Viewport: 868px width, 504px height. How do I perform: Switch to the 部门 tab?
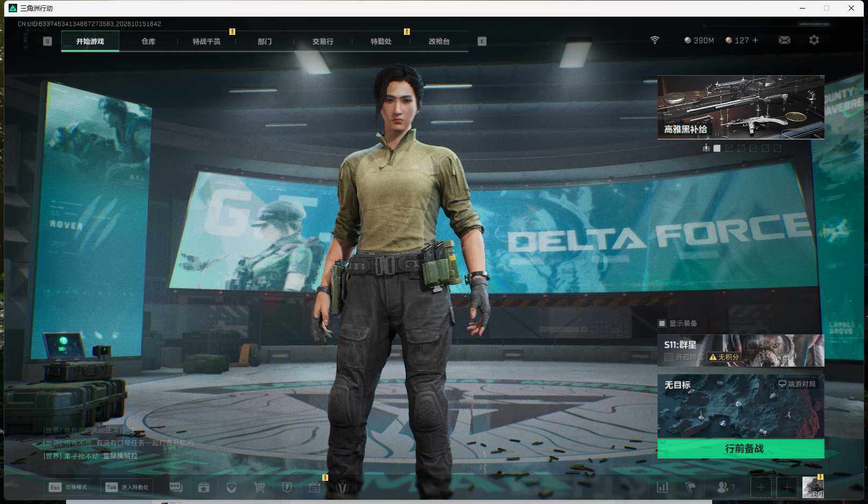click(x=264, y=41)
